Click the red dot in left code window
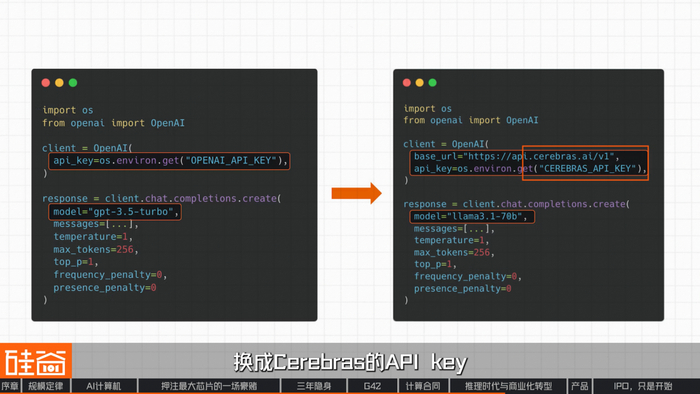The width and height of the screenshot is (700, 394). tap(46, 83)
